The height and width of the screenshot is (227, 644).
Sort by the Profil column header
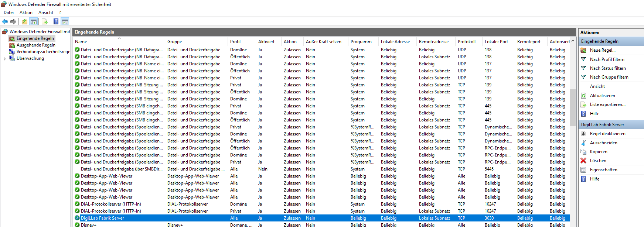pos(242,42)
